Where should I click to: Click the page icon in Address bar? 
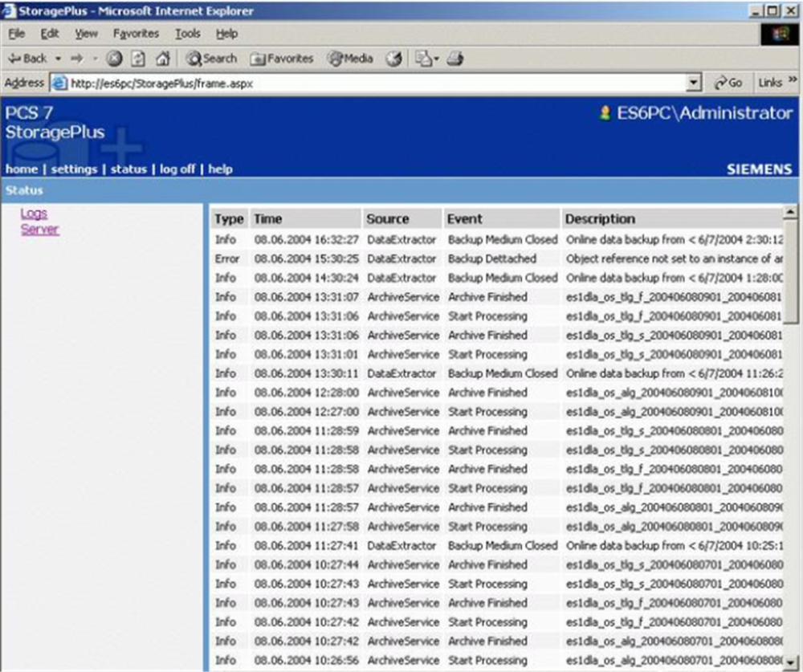(x=60, y=83)
